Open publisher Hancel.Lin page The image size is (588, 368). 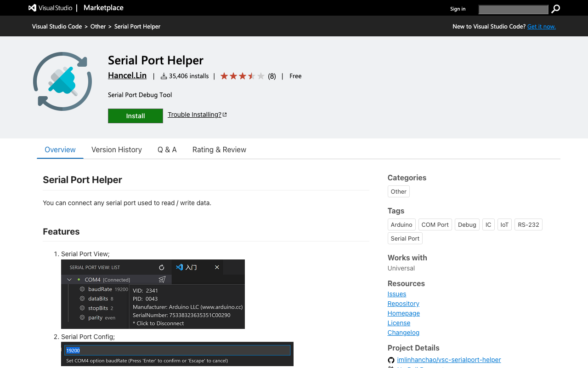pyautogui.click(x=127, y=75)
